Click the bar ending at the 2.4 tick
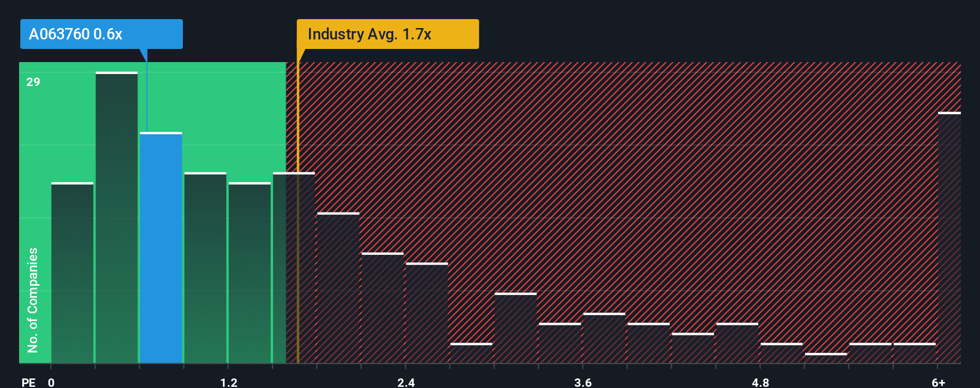This screenshot has height=388, width=980. click(382, 308)
